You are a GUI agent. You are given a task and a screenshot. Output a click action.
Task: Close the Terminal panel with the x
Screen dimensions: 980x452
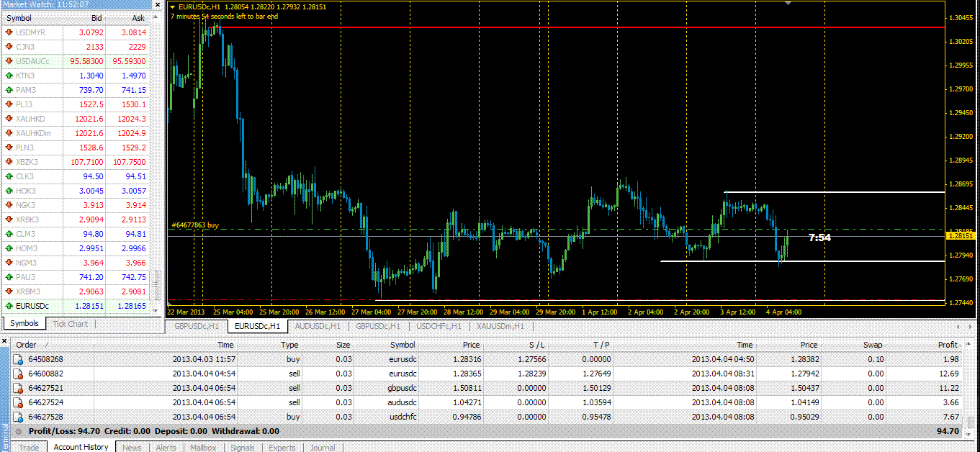pyautogui.click(x=5, y=340)
